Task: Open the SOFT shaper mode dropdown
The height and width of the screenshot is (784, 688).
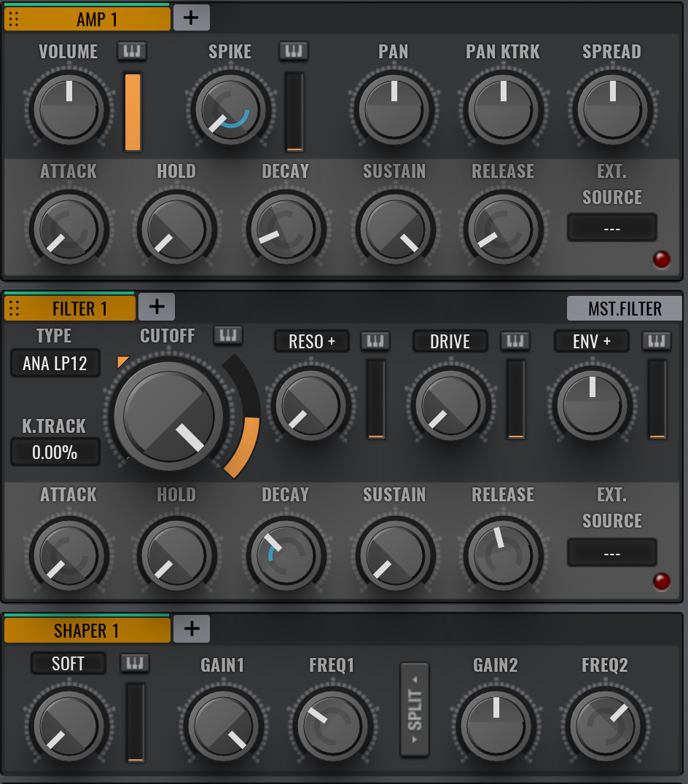Action: pos(69,664)
